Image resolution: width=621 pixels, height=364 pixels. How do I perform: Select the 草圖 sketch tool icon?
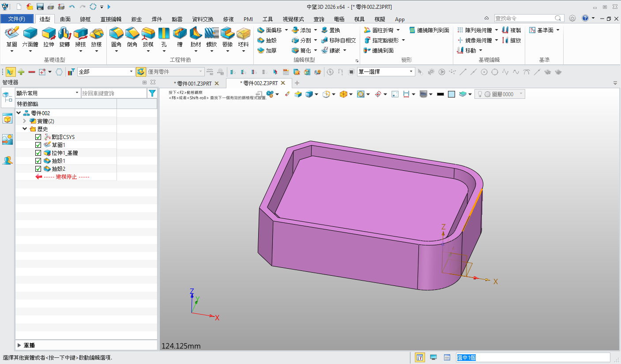[x=12, y=33]
